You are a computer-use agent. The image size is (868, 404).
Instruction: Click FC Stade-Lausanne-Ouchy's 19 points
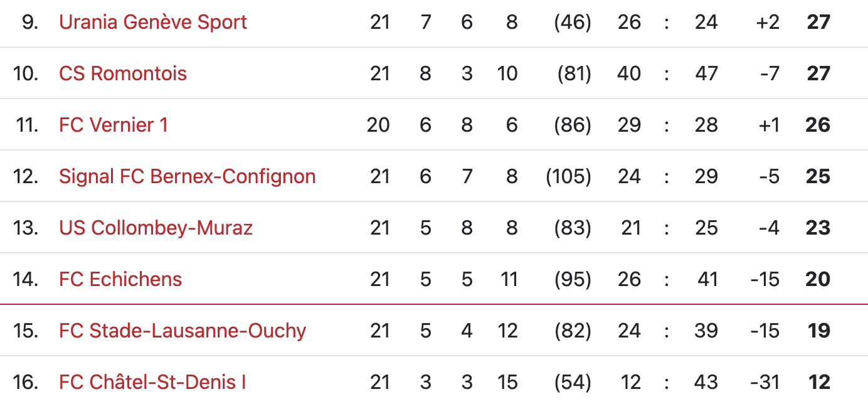tap(819, 331)
